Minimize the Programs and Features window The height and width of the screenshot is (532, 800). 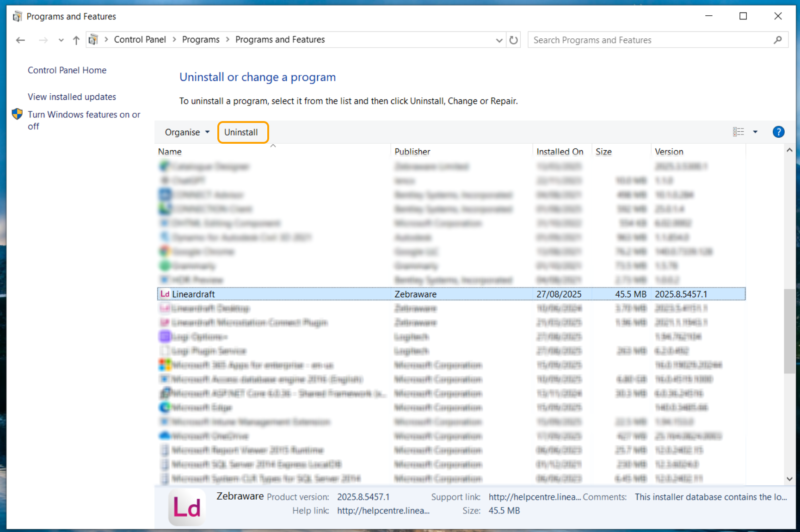[x=708, y=16]
